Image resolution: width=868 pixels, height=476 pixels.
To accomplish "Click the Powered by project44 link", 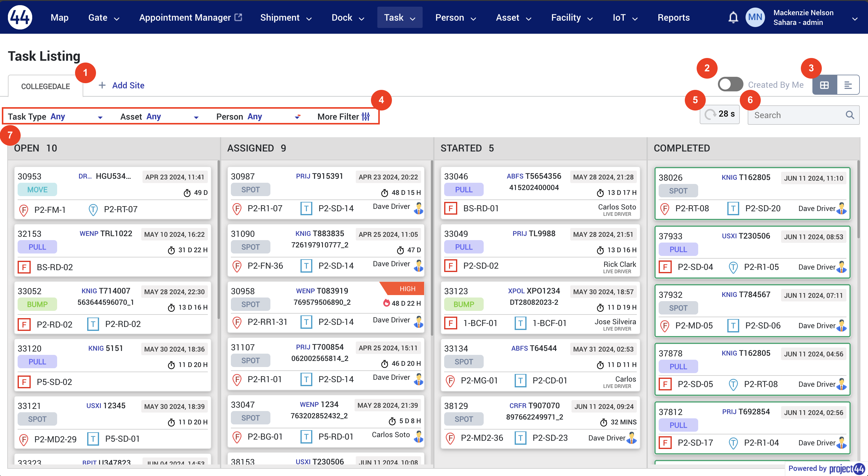I will pos(826,469).
